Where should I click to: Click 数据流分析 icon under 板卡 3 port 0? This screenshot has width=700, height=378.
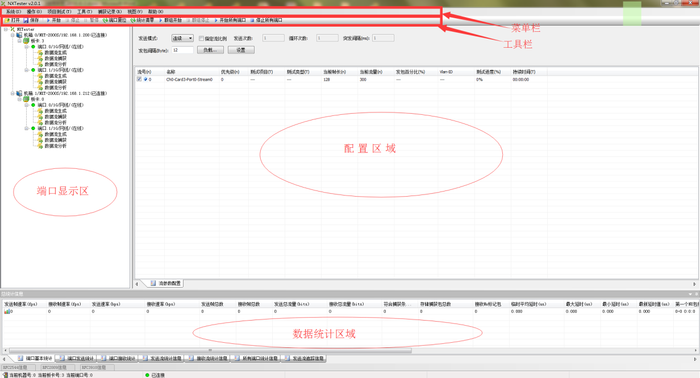(x=40, y=64)
